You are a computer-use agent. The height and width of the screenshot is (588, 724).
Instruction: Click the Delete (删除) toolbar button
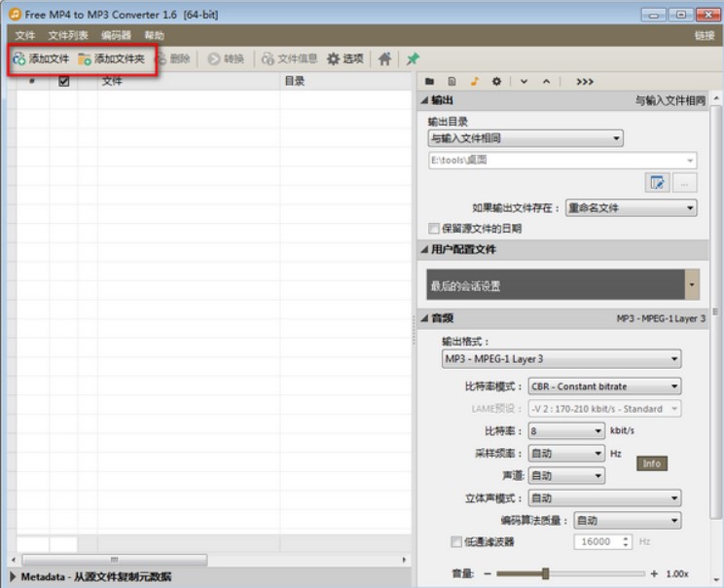[173, 59]
